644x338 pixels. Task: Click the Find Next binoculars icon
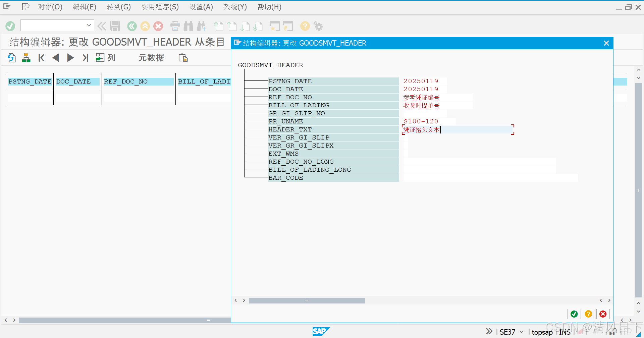(202, 26)
